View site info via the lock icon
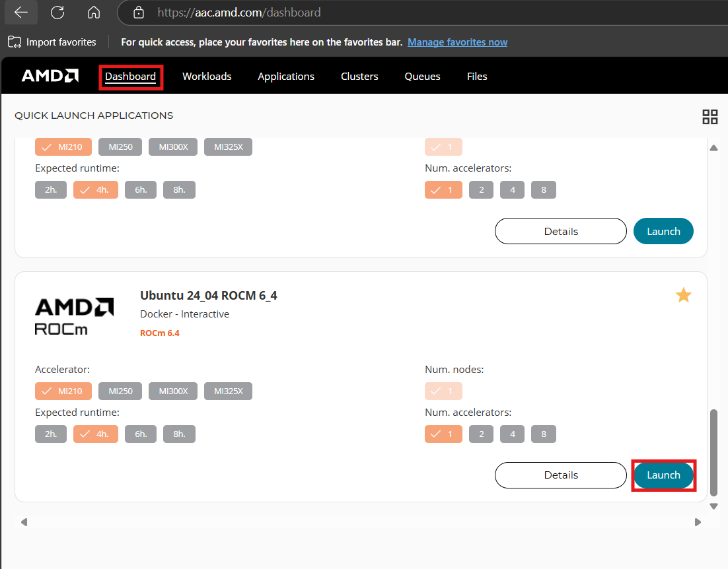The image size is (728, 569). click(x=138, y=13)
